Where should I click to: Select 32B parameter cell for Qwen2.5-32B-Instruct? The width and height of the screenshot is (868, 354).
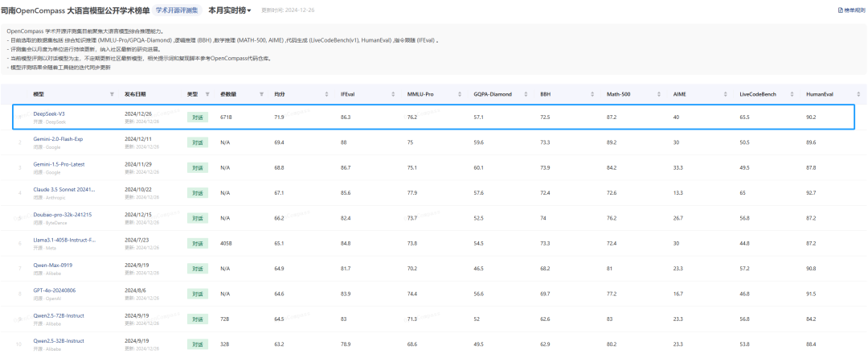(225, 344)
